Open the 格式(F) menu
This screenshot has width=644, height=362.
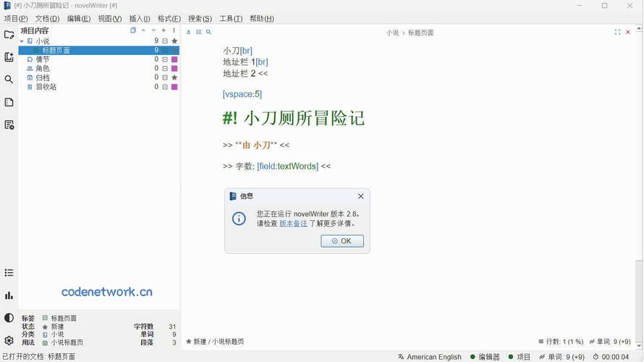[x=169, y=19]
